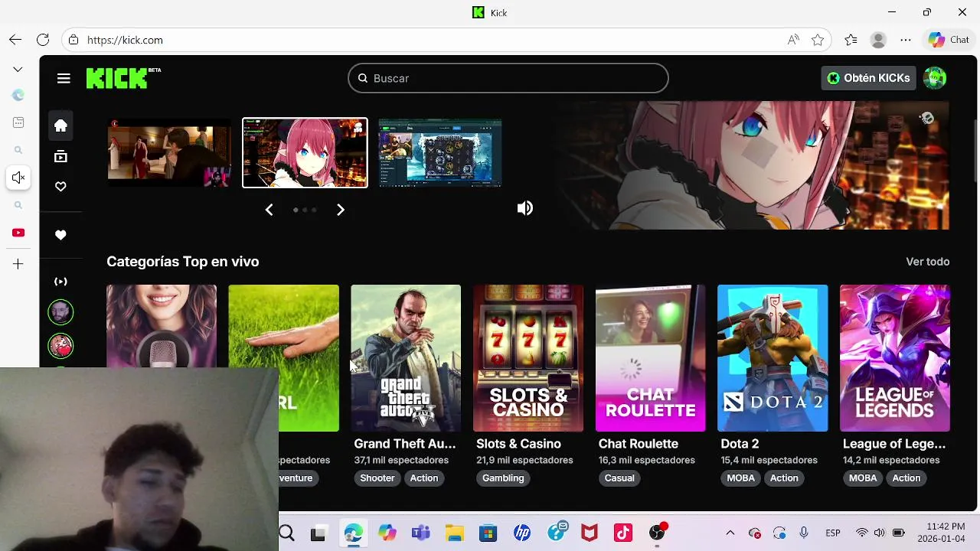The width and height of the screenshot is (980, 551).
Task: Show previous featured stream with left arrow
Action: pyautogui.click(x=269, y=210)
